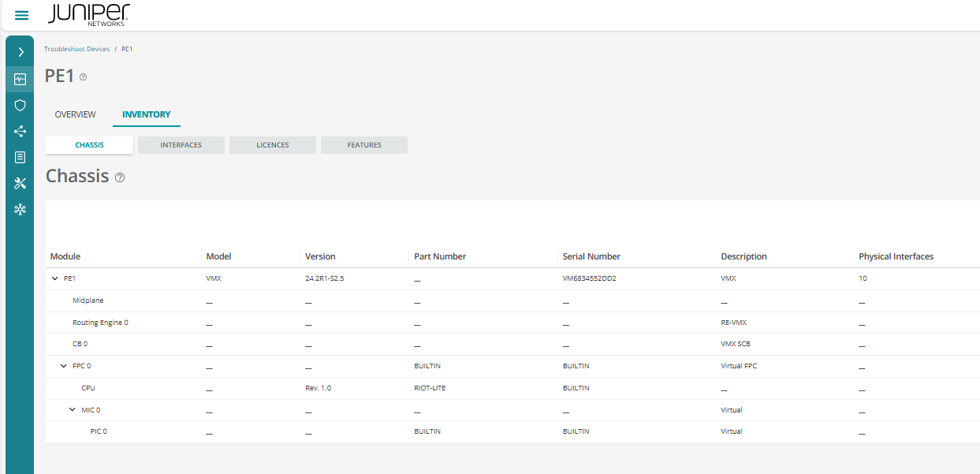Switch to the Overview tab
The image size is (980, 474).
point(75,114)
